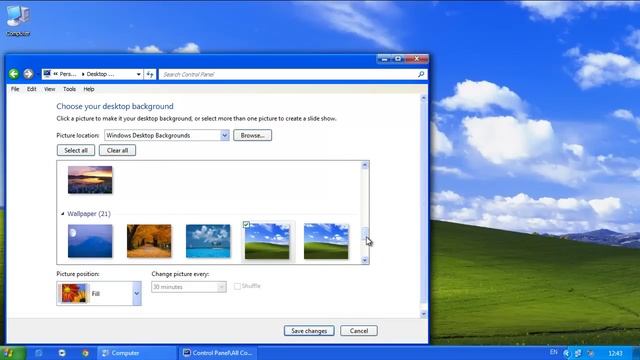This screenshot has height=360, width=640.
Task: Click the faint first quick launch taskbar icon
Action: (39, 353)
